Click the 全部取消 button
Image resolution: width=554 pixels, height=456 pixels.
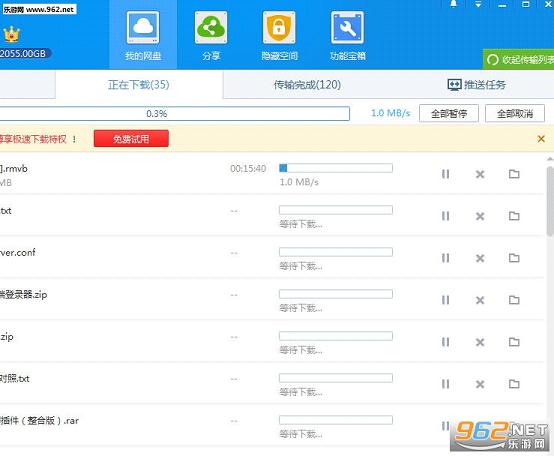tap(515, 113)
